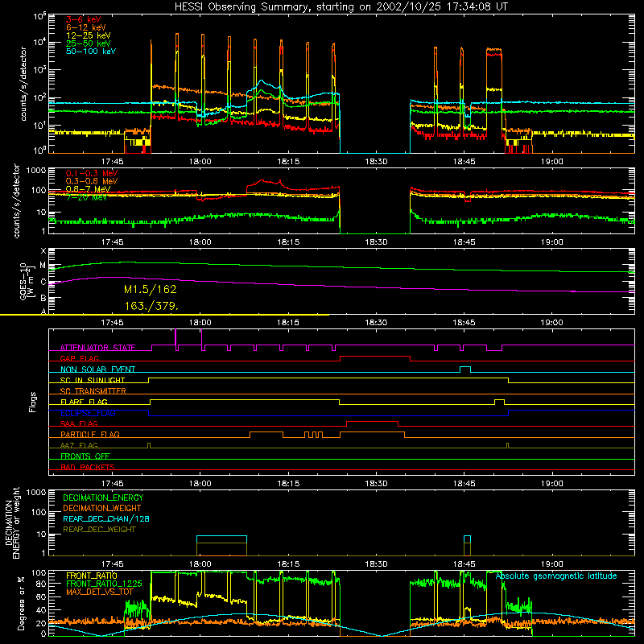
Task: Select the GAP_FLAG label
Action: 79,358
